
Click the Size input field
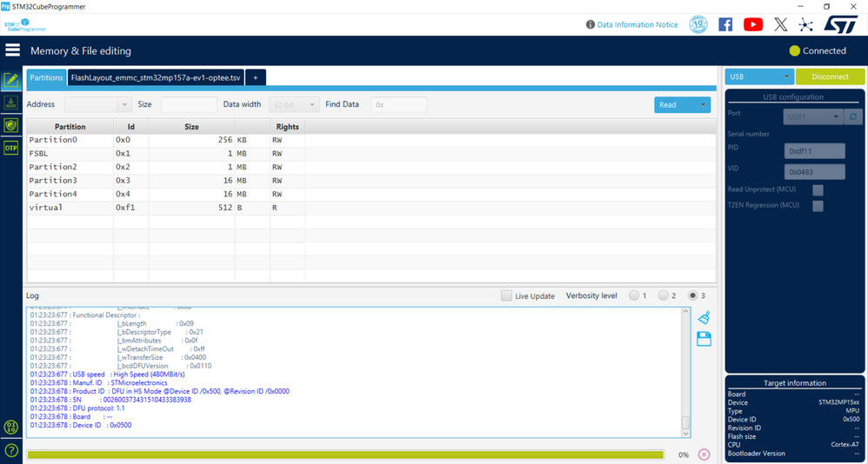189,104
